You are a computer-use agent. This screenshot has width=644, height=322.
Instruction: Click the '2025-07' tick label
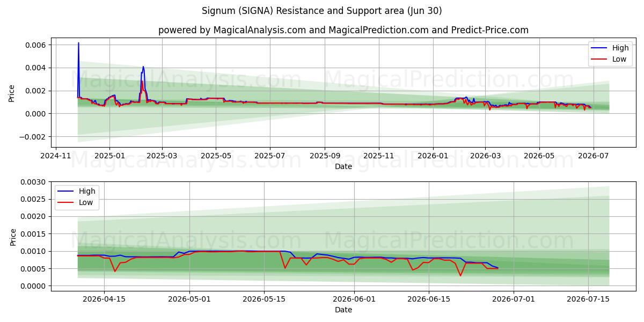[x=269, y=156]
